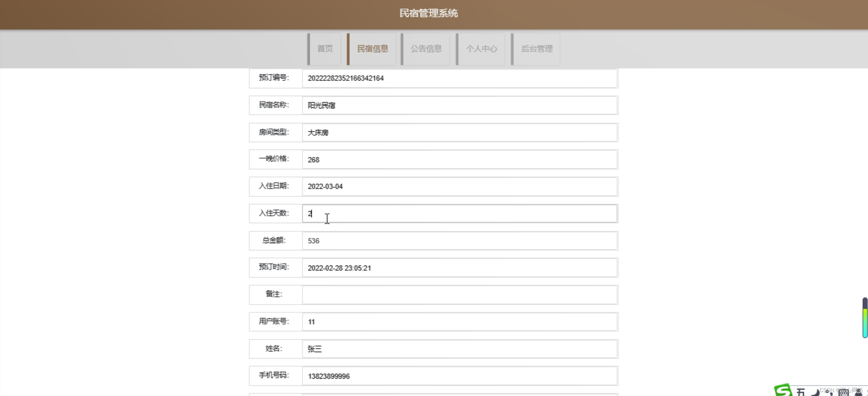Click the 入住天数 field containing 2
Image resolution: width=868 pixels, height=396 pixels.
coord(459,214)
